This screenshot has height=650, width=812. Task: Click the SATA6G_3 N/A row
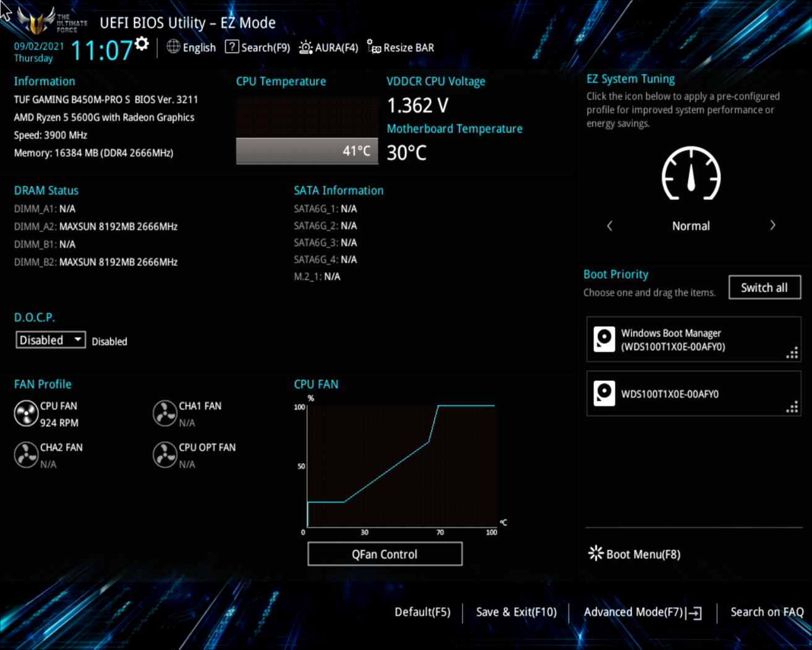[x=325, y=242]
